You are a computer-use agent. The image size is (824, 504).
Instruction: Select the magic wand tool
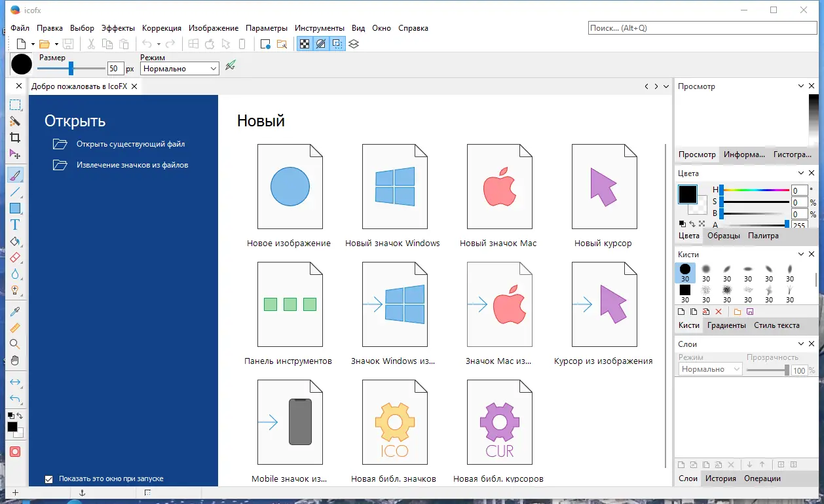(14, 121)
